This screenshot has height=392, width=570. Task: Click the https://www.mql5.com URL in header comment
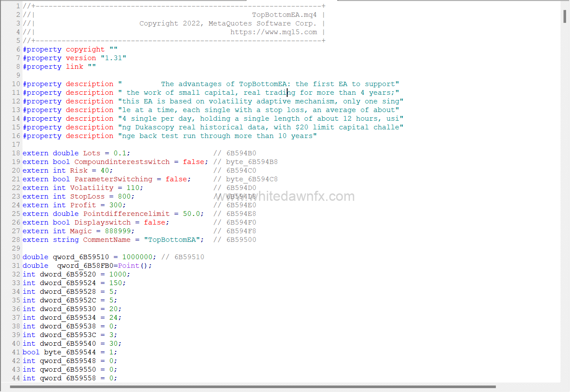coord(273,32)
